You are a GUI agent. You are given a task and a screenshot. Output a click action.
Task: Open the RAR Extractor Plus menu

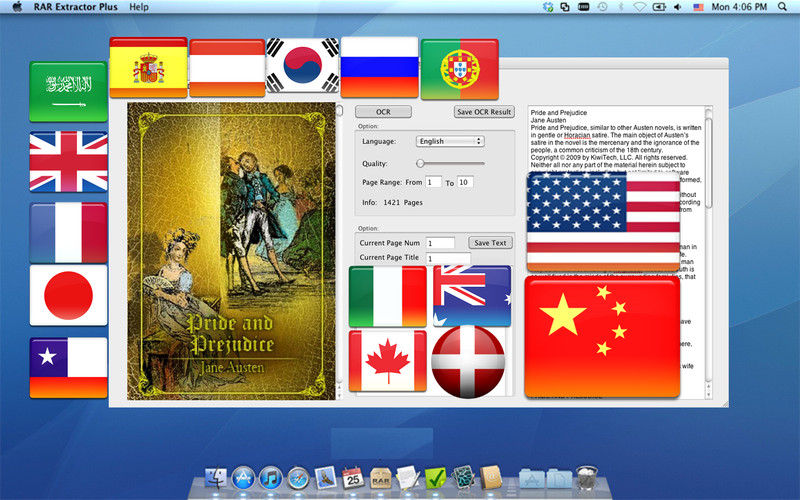(x=76, y=7)
